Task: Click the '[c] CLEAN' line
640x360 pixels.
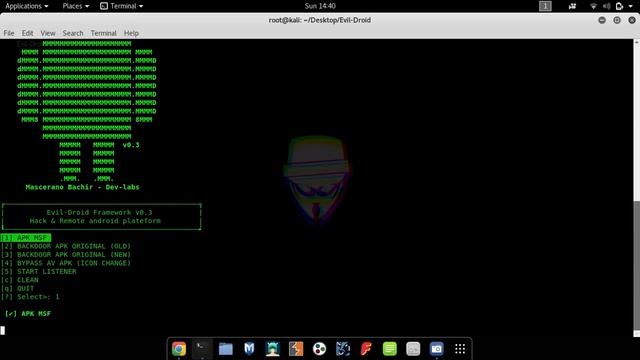Action: (20, 280)
